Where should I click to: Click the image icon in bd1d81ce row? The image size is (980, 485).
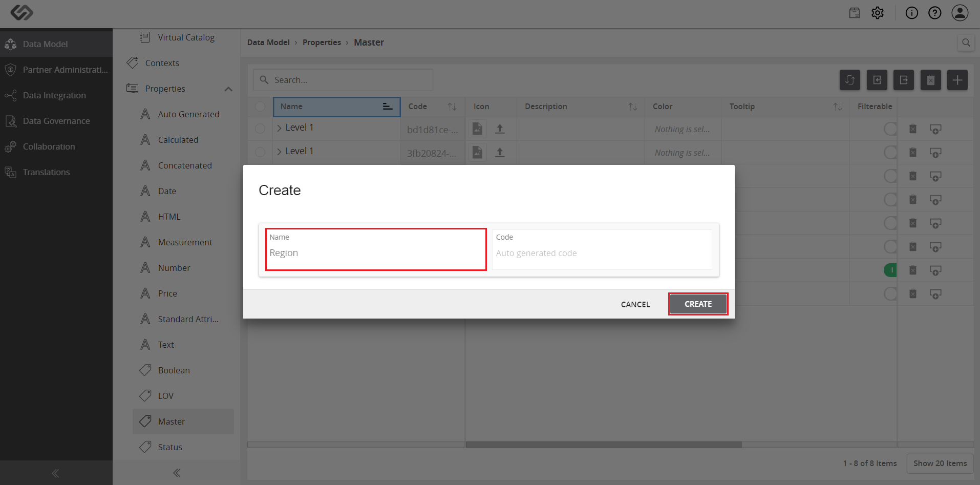[x=477, y=129]
